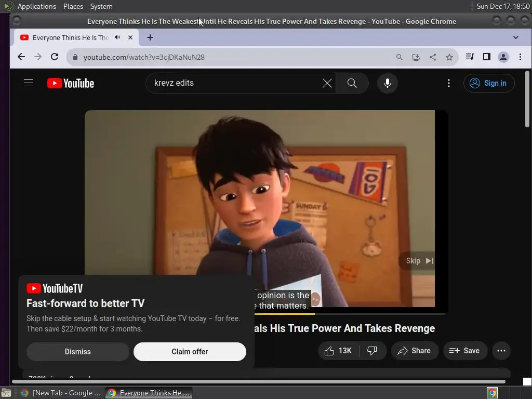Open clock showing Sun Dec 17, 18:50
Viewport: 532px width, 399px height.
[503, 6]
